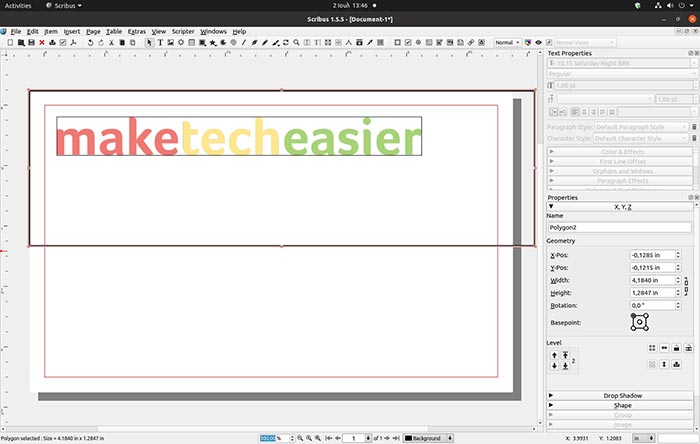Select the Calligraphic Line tool

[275, 42]
